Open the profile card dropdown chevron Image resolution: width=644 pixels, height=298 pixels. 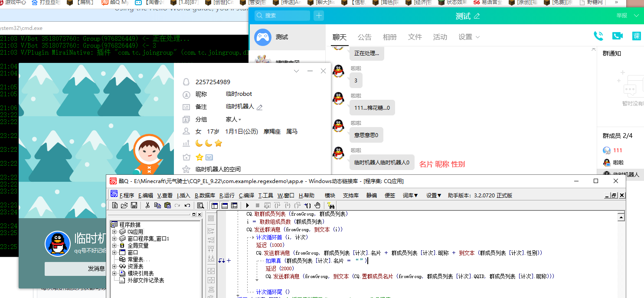click(297, 71)
